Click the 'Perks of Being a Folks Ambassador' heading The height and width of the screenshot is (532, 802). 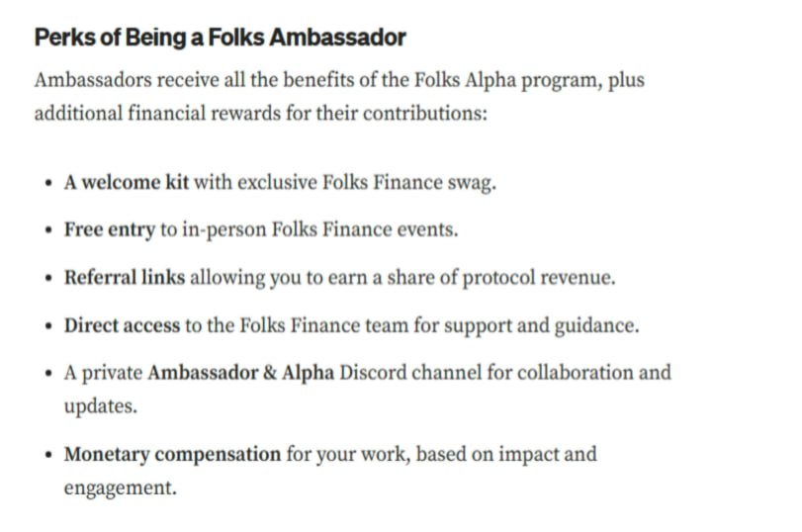pos(220,38)
